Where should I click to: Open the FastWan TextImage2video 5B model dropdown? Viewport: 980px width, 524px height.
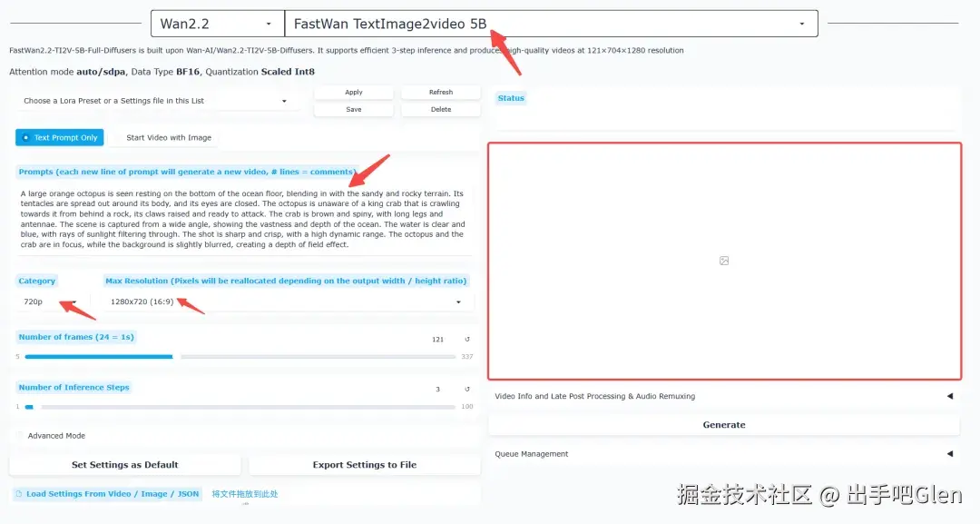coord(552,24)
